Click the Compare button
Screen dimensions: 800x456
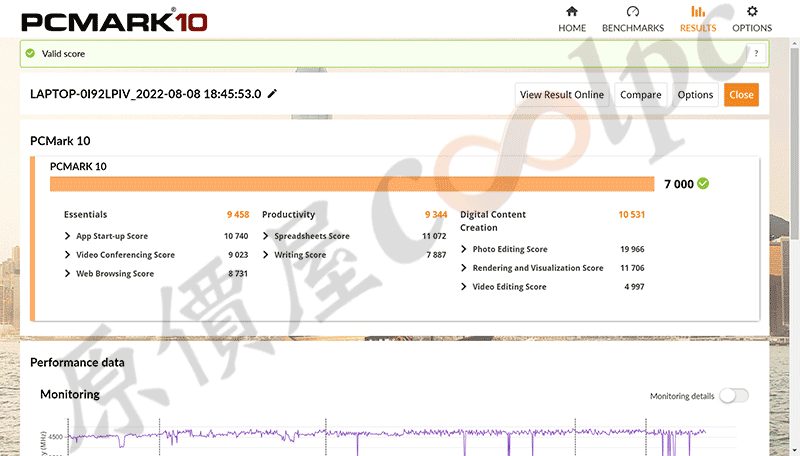pos(640,94)
